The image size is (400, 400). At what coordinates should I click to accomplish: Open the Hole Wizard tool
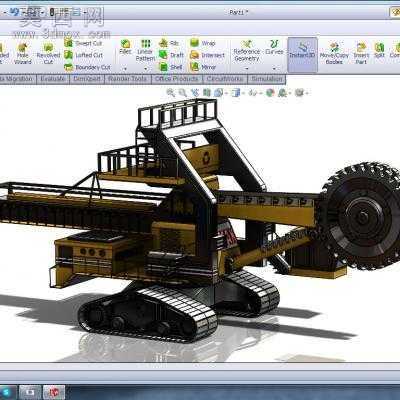coord(23,53)
